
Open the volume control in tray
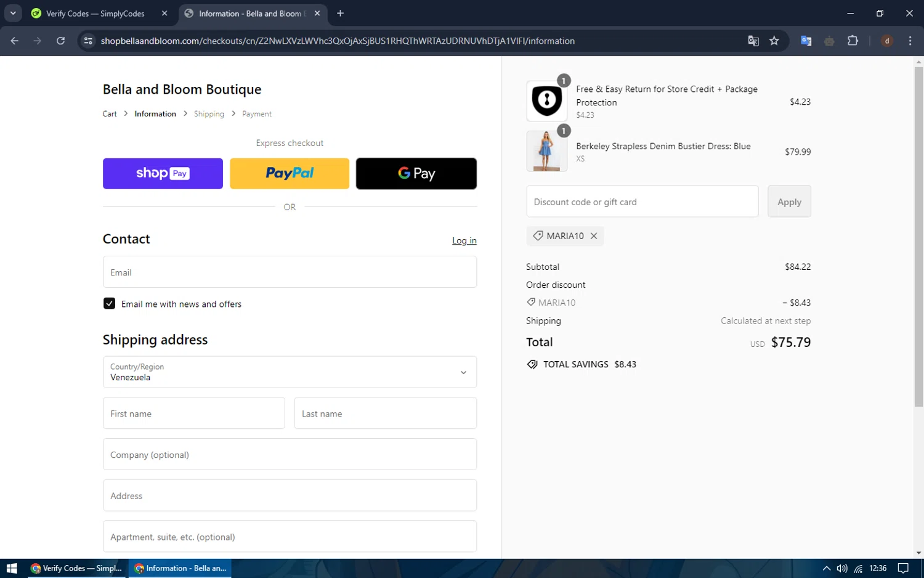[842, 568]
